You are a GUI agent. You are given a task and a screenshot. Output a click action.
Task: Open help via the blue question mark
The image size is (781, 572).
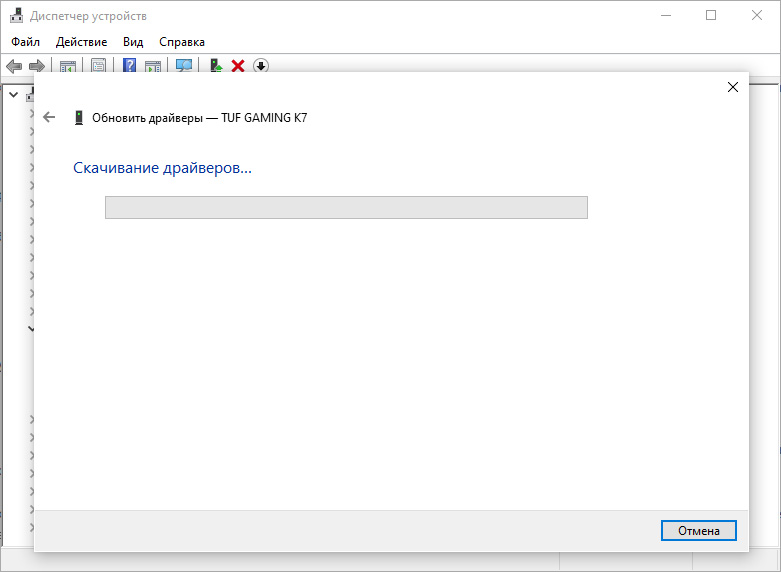130,65
